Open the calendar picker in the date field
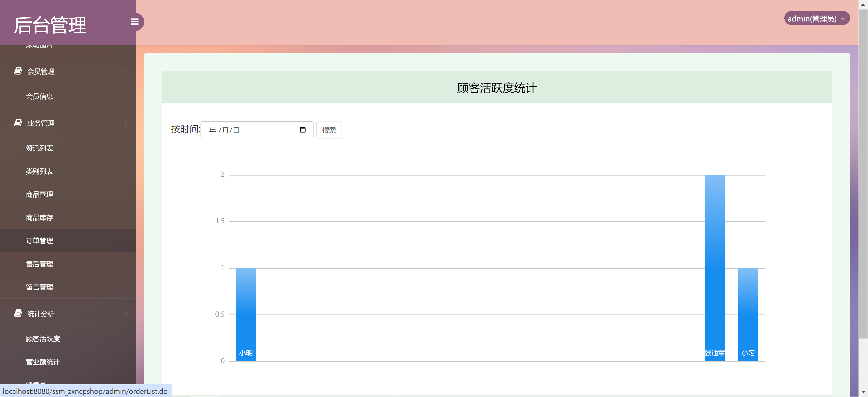The height and width of the screenshot is (397, 868). point(303,130)
